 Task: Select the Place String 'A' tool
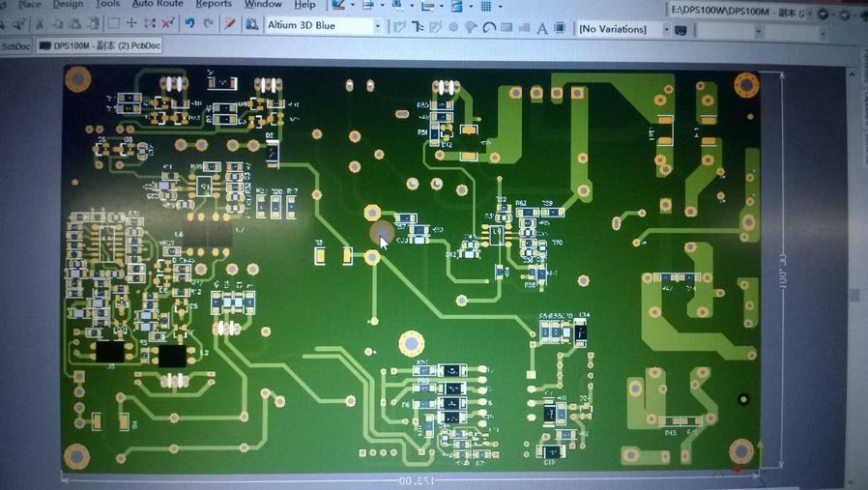click(542, 29)
